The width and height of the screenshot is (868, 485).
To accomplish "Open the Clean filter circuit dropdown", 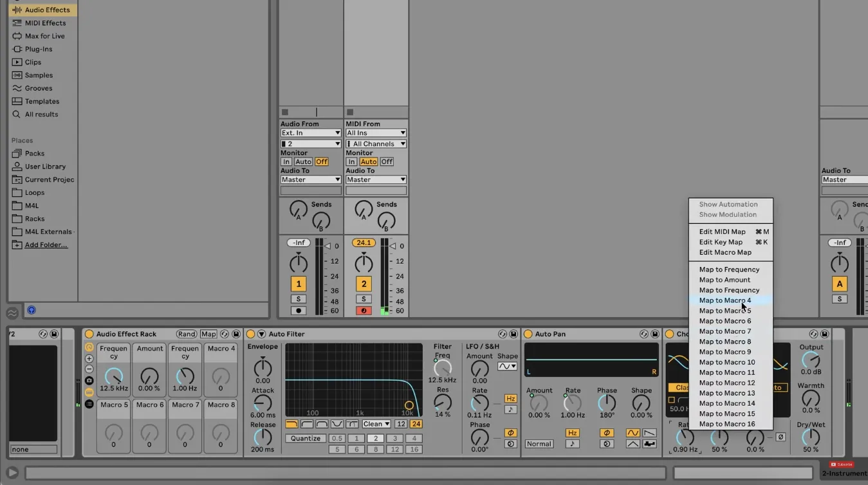I will point(376,424).
